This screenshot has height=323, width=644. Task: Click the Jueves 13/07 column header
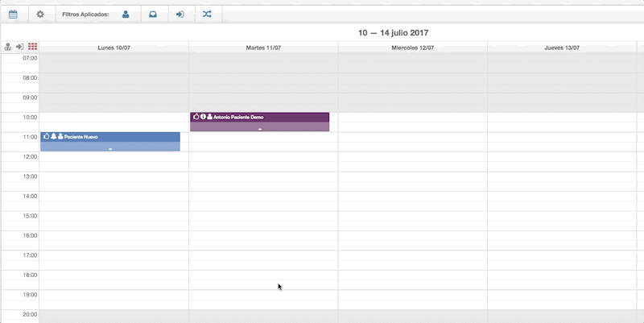pyautogui.click(x=562, y=48)
